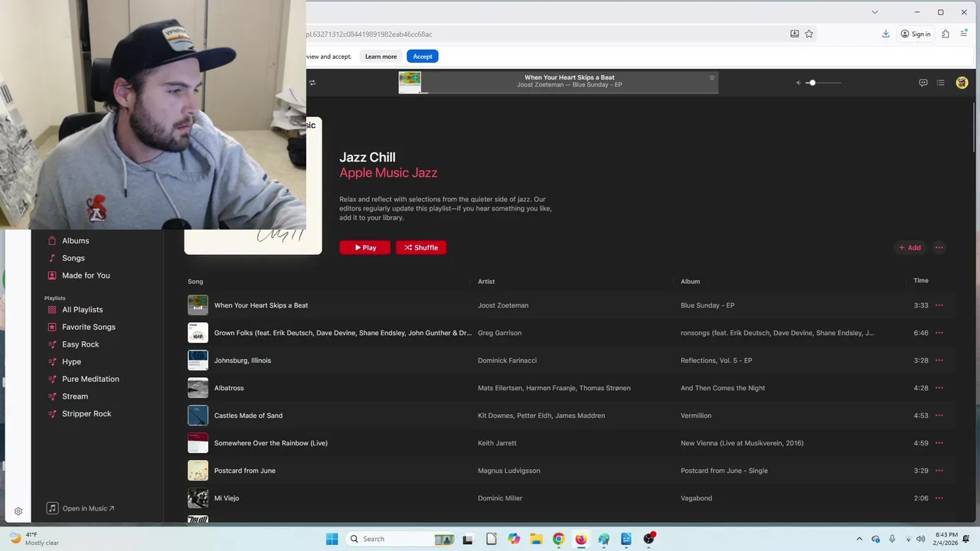Open more options for the Albatross row
Image resolution: width=980 pixels, height=551 pixels.
click(939, 388)
